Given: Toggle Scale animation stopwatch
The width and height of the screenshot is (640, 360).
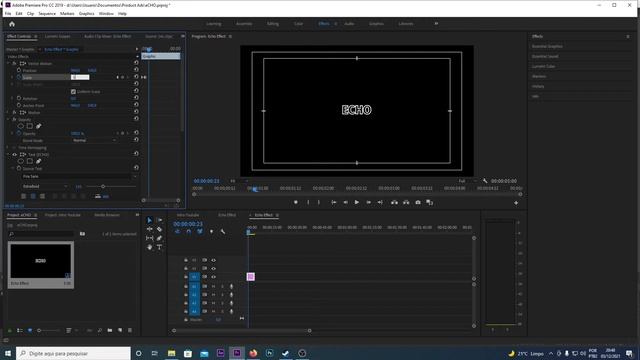Looking at the screenshot, I should [x=19, y=77].
